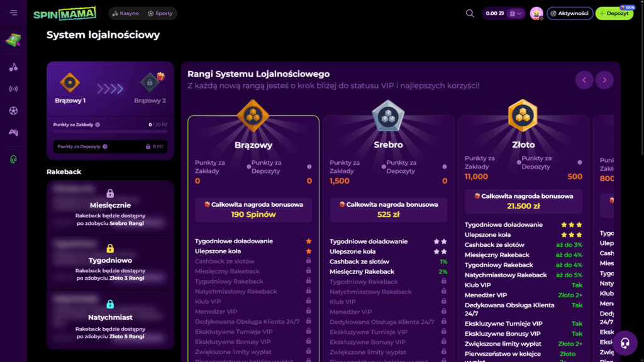Open the user avatar profile icon
The height and width of the screenshot is (362, 644).
(x=536, y=13)
